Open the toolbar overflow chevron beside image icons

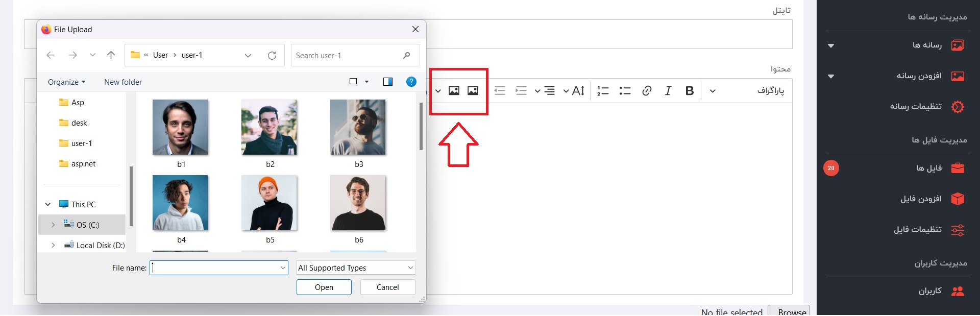[438, 91]
